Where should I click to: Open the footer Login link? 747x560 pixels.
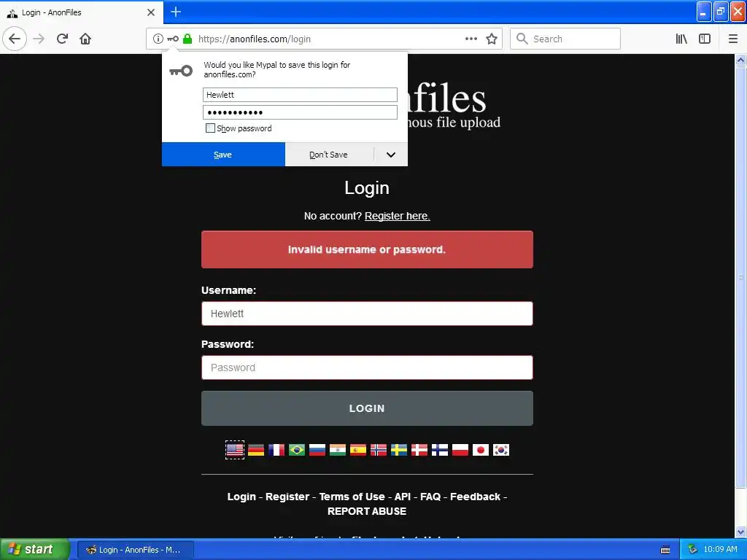(241, 497)
